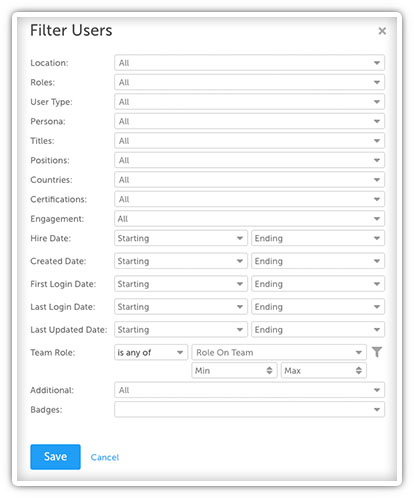The width and height of the screenshot is (414, 498).
Task: Click the Save button
Action: coord(55,457)
